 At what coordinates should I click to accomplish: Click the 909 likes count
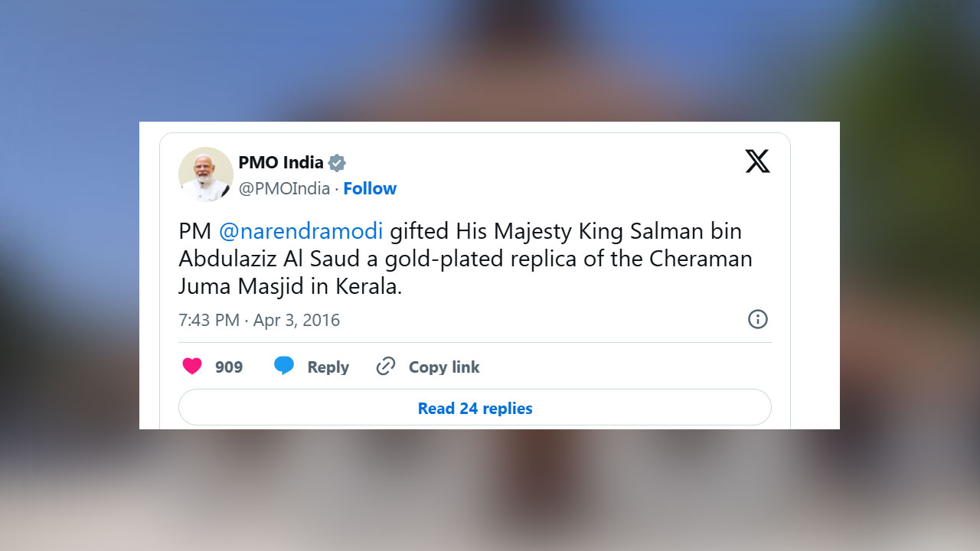coord(229,367)
